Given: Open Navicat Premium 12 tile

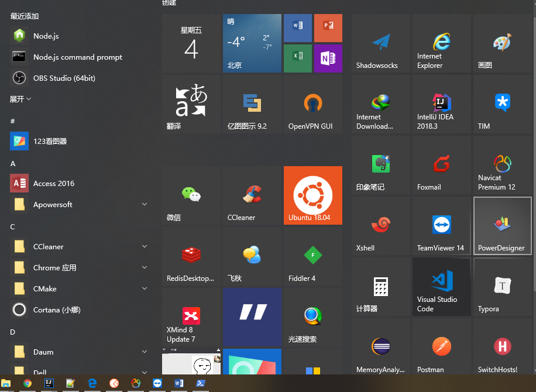Looking at the screenshot, I should click(503, 165).
